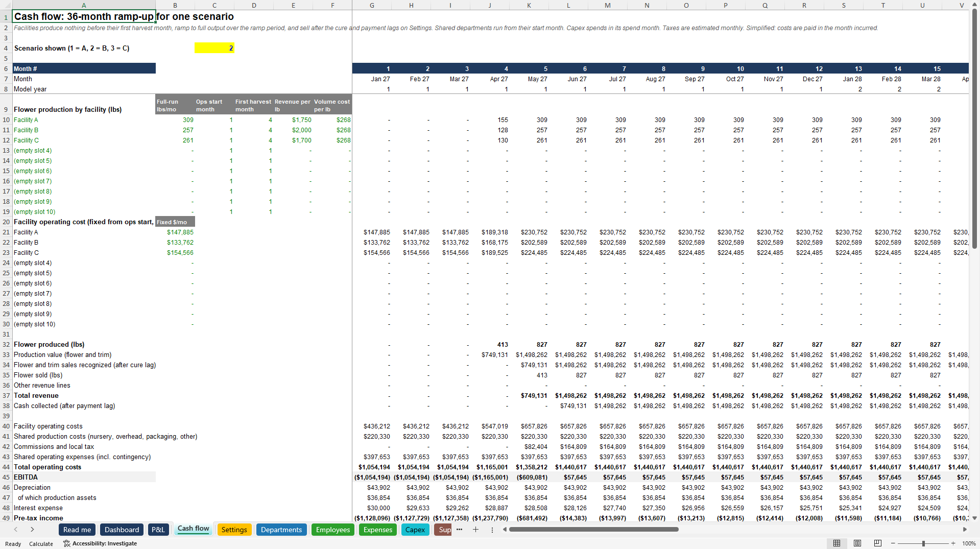Image resolution: width=980 pixels, height=549 pixels.
Task: Open sheet tab options vertical dots
Action: tap(492, 530)
